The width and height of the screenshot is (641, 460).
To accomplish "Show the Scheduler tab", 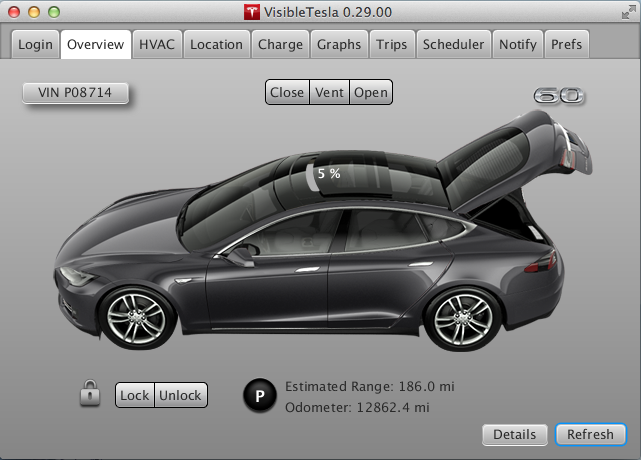I will tap(453, 44).
